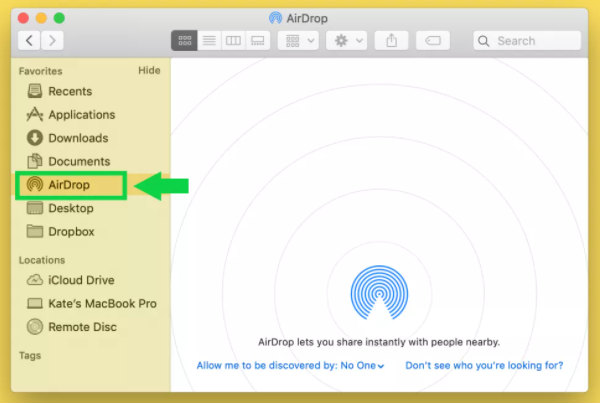Click the Recents sidebar icon
This screenshot has width=600, height=404.
point(35,91)
